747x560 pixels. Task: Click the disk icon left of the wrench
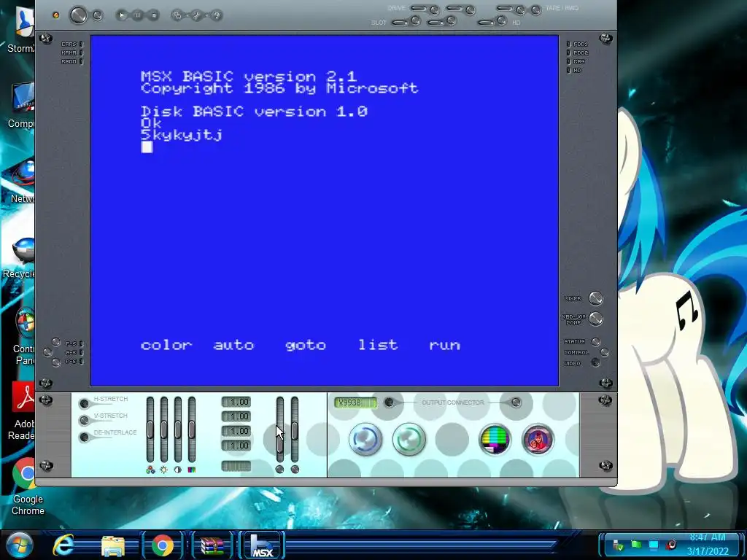click(x=177, y=15)
